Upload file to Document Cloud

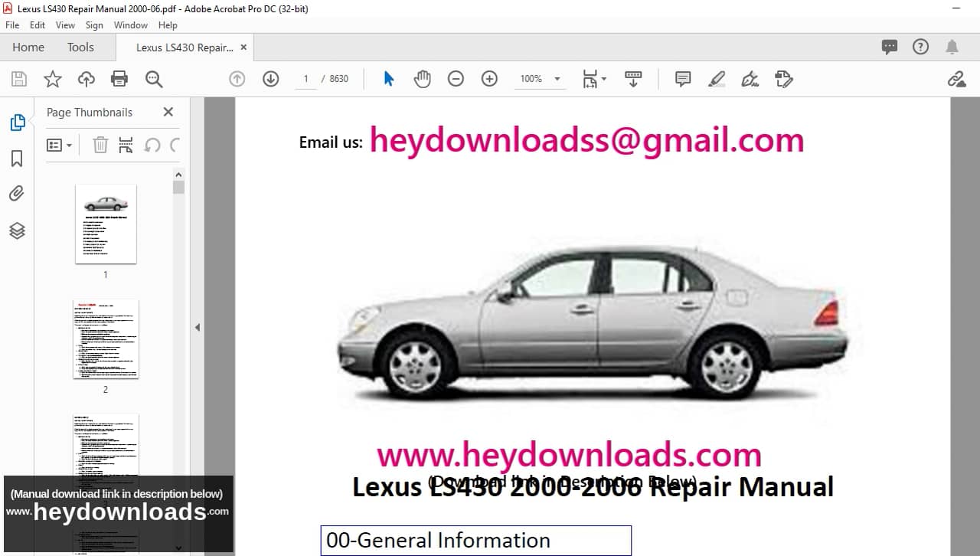pyautogui.click(x=87, y=79)
